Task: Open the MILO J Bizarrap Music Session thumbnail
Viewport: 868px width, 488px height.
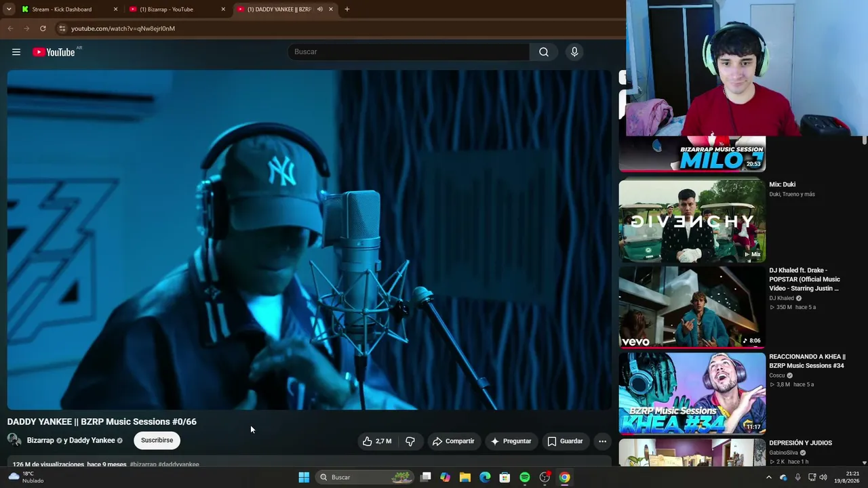Action: coord(692,154)
